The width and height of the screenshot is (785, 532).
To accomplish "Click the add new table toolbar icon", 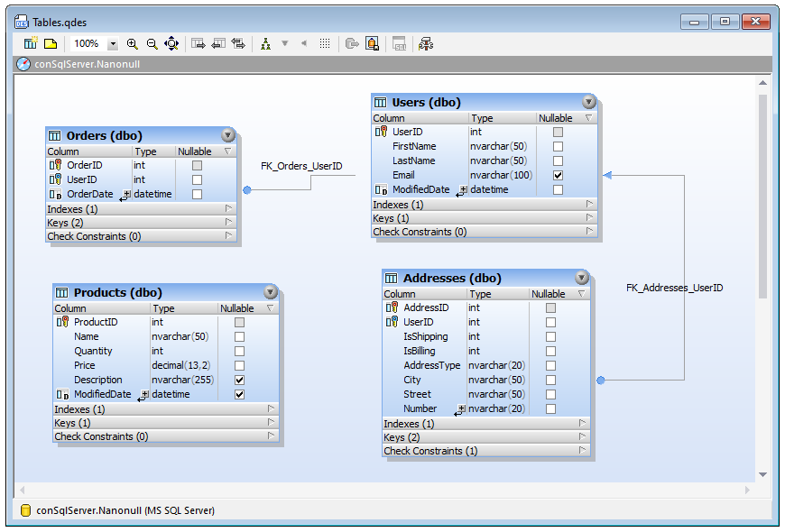I will 31,43.
